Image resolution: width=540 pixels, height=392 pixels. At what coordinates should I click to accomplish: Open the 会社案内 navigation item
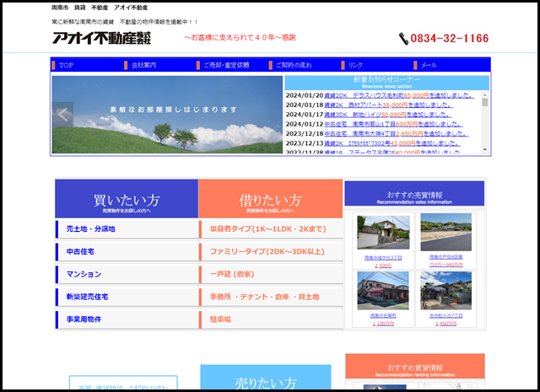pos(144,65)
